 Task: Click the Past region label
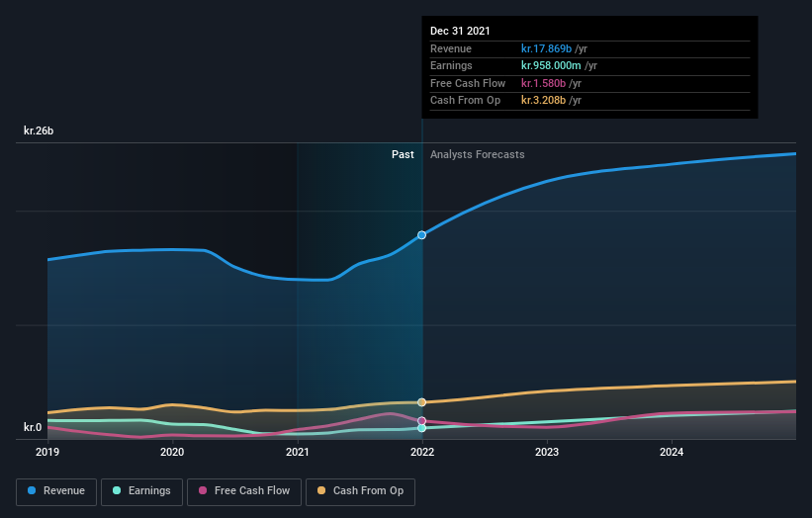[403, 154]
